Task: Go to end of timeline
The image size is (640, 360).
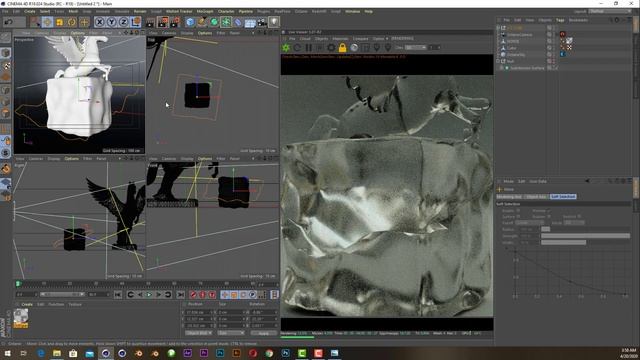Action: [180, 294]
